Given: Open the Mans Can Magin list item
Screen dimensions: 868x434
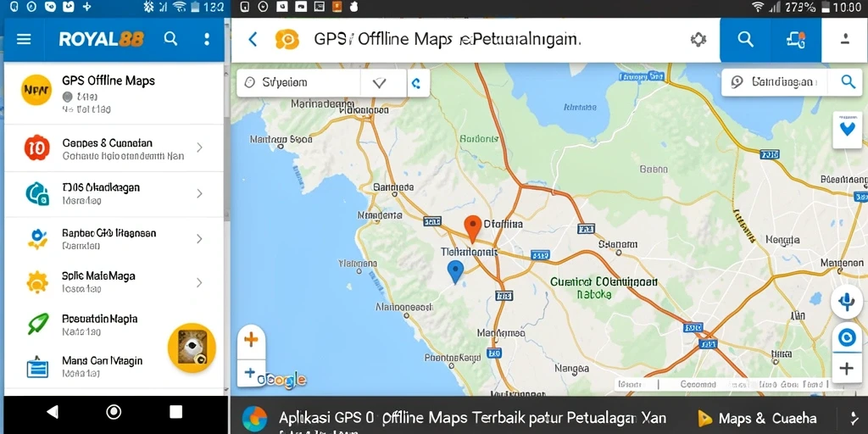Looking at the screenshot, I should click(114, 367).
